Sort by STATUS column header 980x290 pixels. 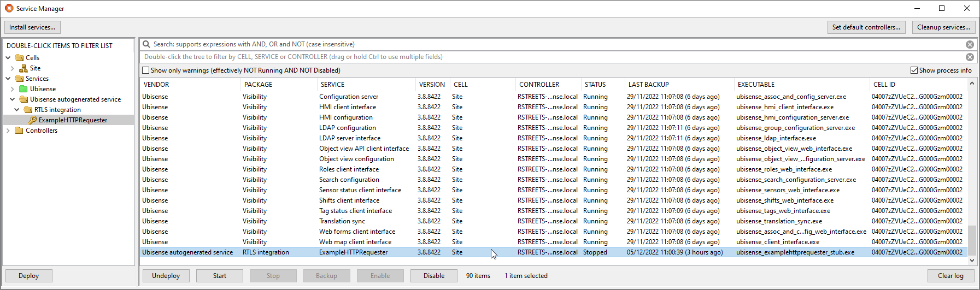click(x=603, y=85)
